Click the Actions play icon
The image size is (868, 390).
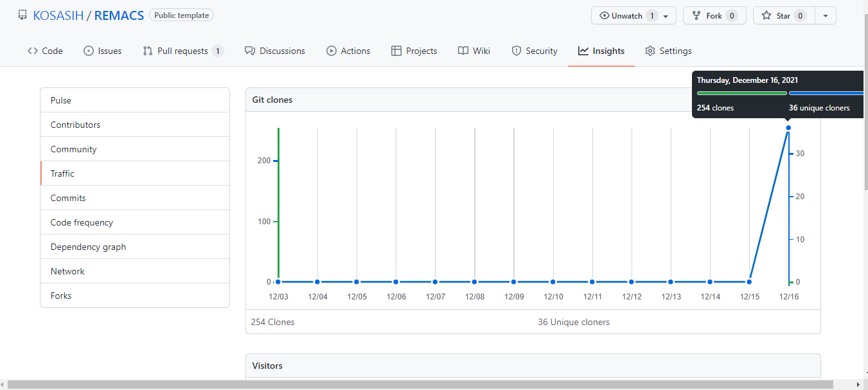(332, 51)
